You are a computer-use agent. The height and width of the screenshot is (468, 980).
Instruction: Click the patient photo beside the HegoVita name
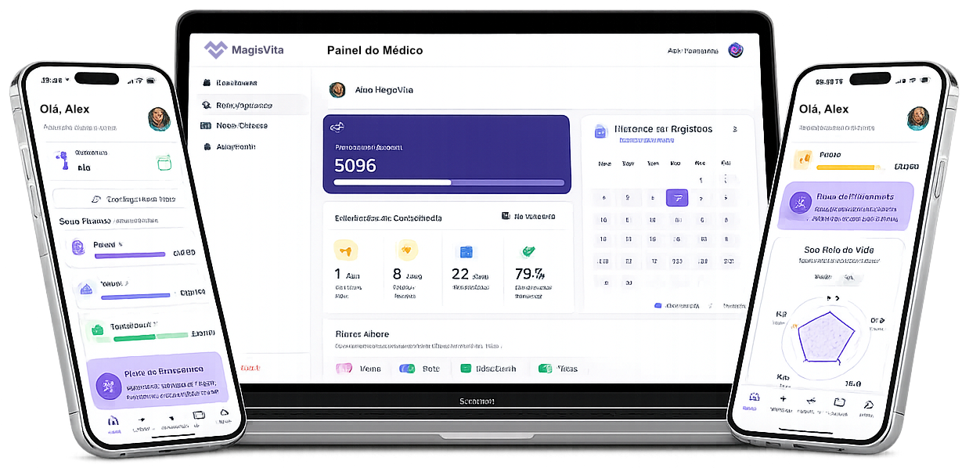(337, 90)
